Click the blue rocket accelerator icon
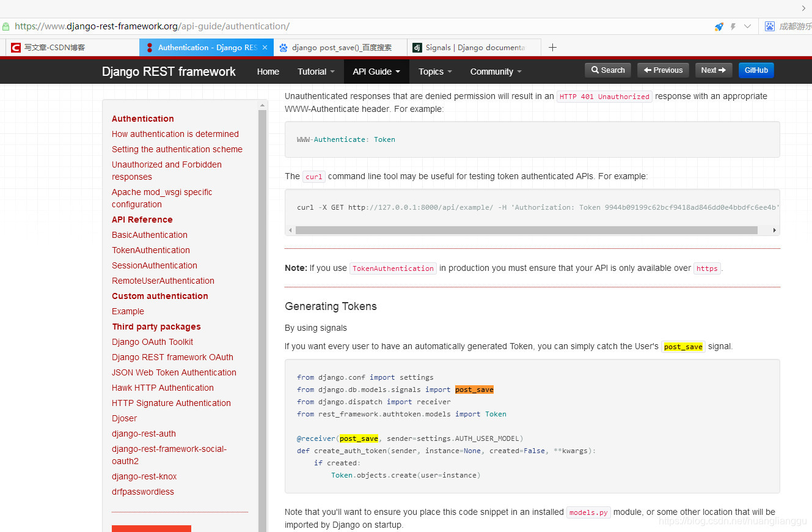Viewport: 812px width, 532px height. point(719,26)
